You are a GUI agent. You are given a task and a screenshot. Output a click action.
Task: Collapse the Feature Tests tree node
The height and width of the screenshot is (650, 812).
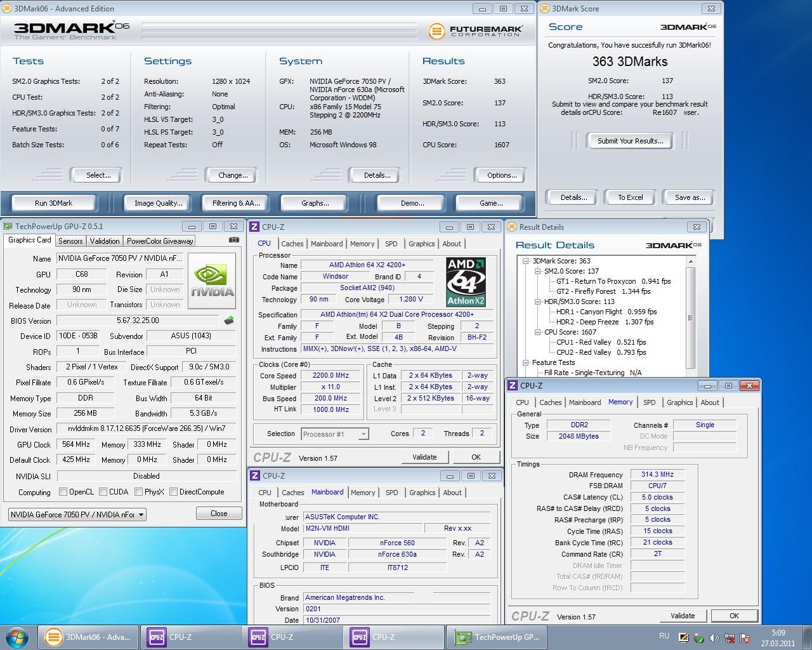coord(526,362)
